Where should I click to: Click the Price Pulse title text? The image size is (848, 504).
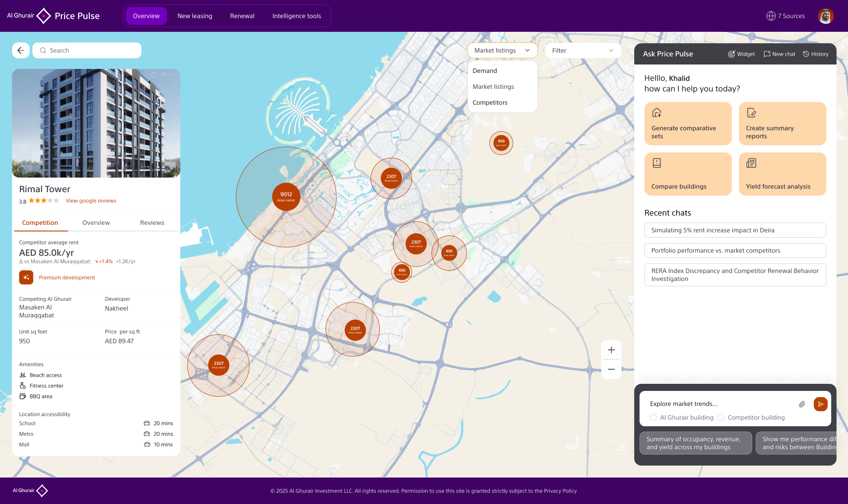click(77, 16)
